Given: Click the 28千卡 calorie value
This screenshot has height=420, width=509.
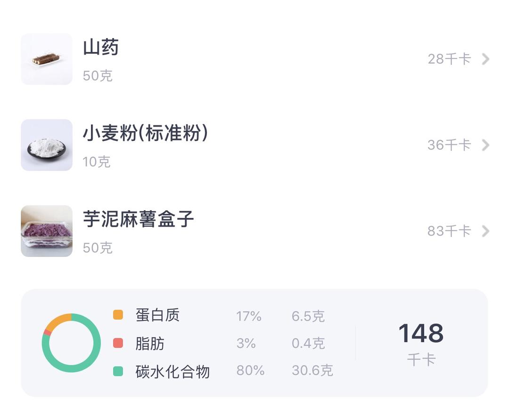Looking at the screenshot, I should point(449,59).
